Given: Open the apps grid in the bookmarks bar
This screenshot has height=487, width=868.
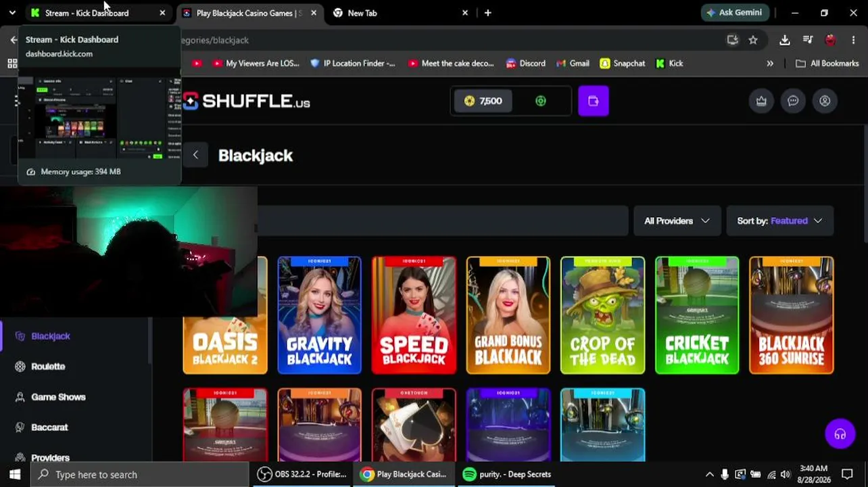Looking at the screenshot, I should point(12,64).
